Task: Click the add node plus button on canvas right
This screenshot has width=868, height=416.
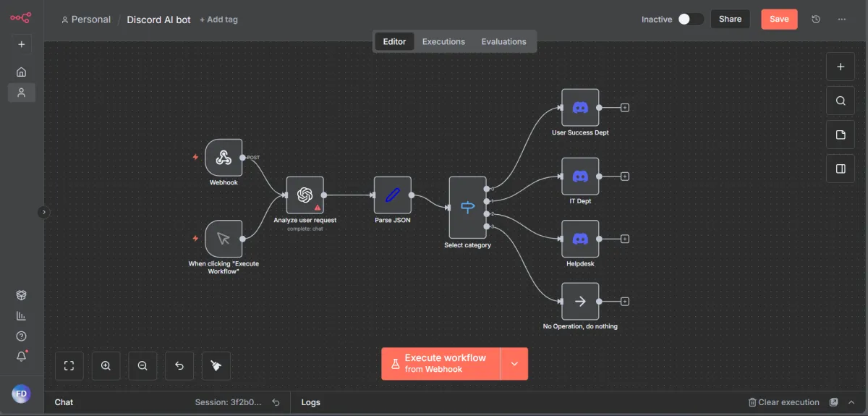Action: [x=841, y=67]
